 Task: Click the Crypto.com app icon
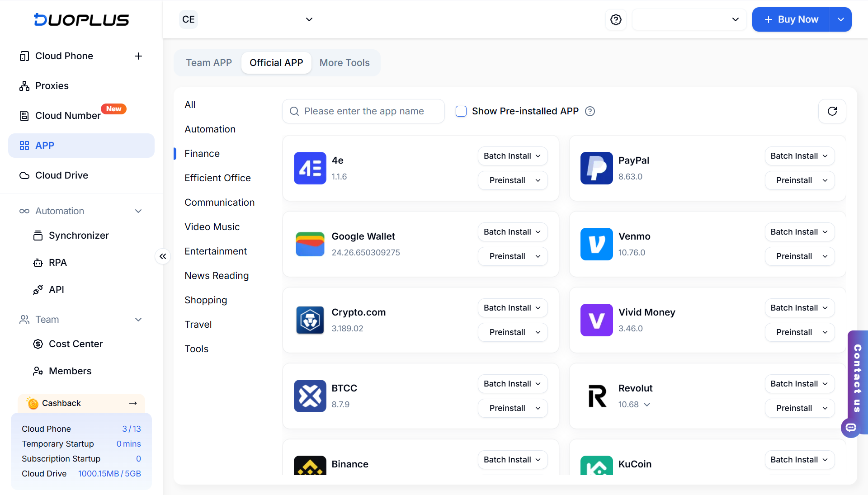pos(310,320)
